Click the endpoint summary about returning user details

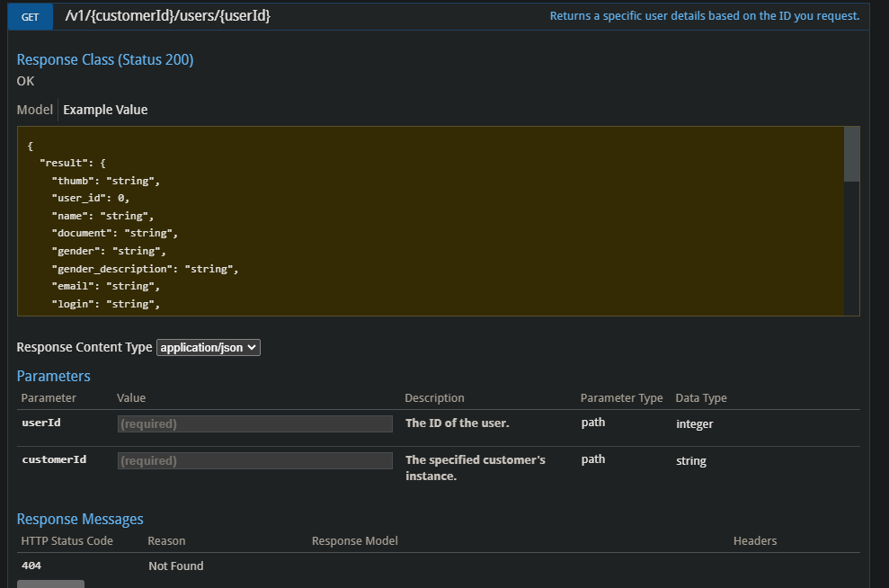click(704, 16)
